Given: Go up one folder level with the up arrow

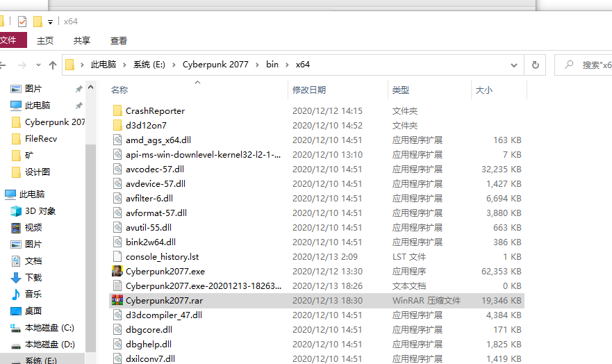Looking at the screenshot, I should pyautogui.click(x=53, y=65).
